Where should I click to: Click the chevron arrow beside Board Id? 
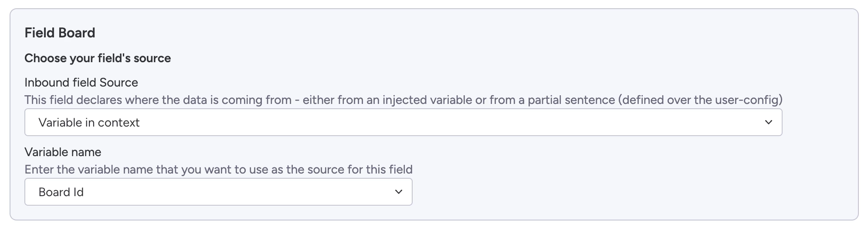[x=398, y=192]
